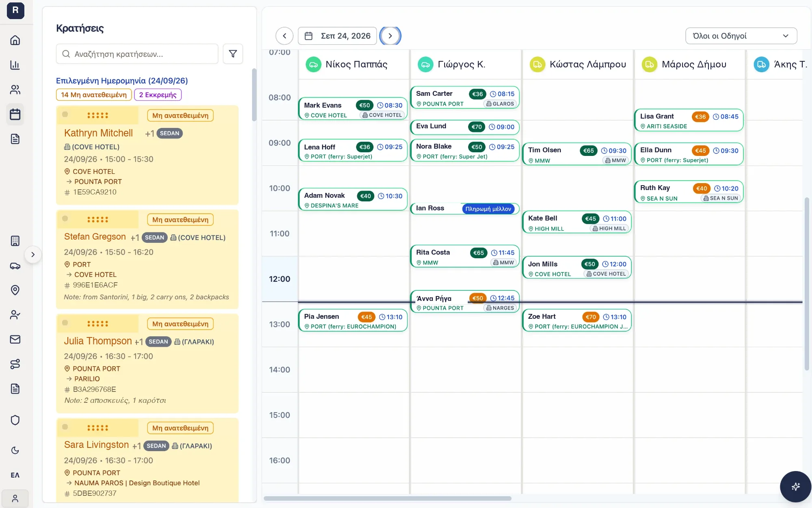812x508 pixels.
Task: Expand the sidebar with the chevron handle
Action: (x=33, y=255)
